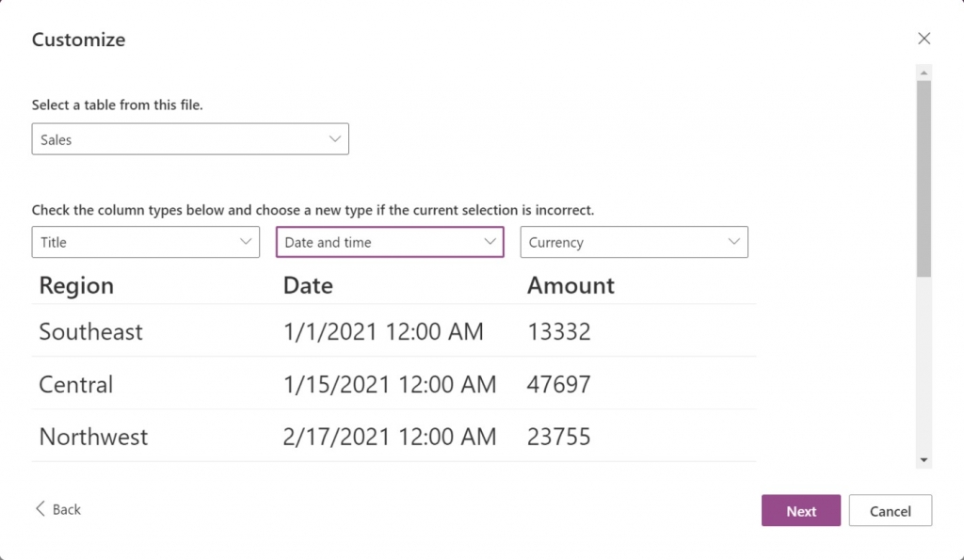Click the Customize dialog title
964x560 pixels.
[78, 40]
